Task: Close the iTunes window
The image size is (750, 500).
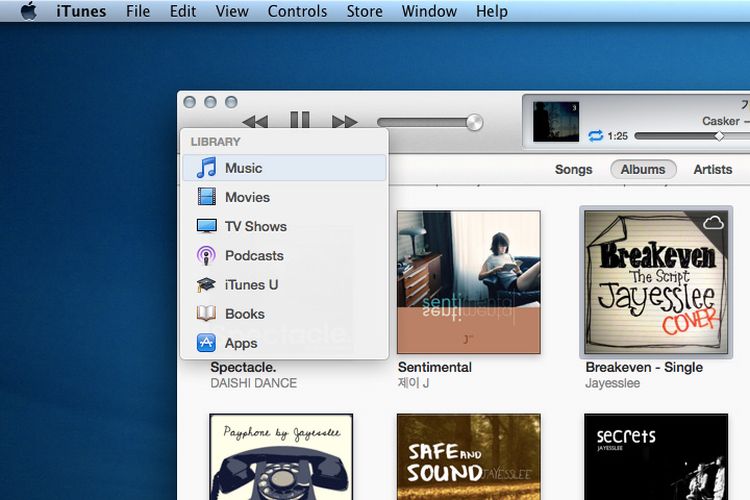Action: (189, 102)
